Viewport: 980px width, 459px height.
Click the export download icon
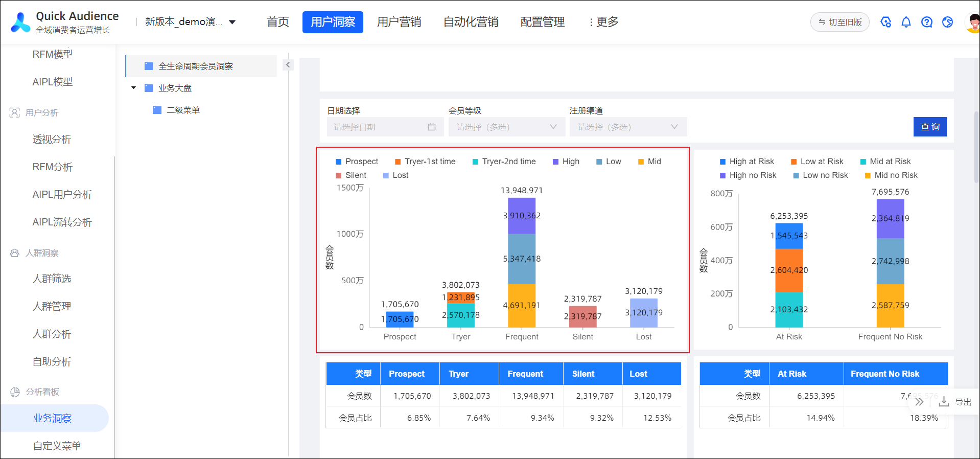click(944, 402)
